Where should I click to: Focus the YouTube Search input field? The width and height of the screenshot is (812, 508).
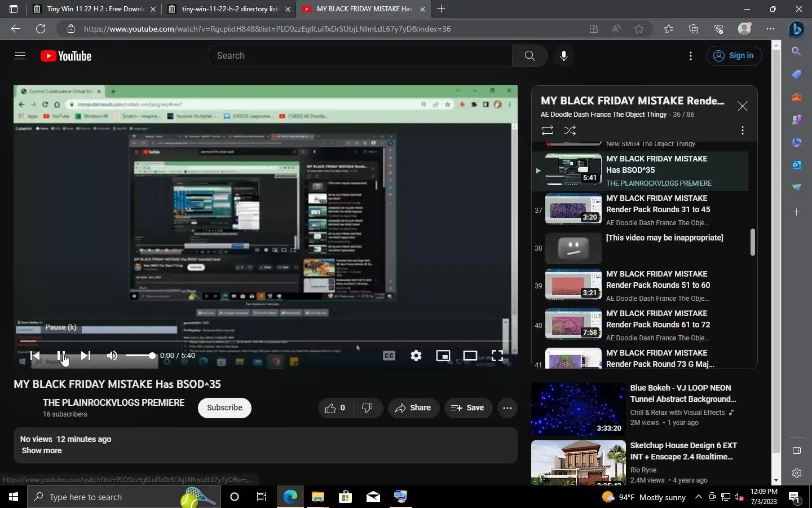(x=361, y=56)
